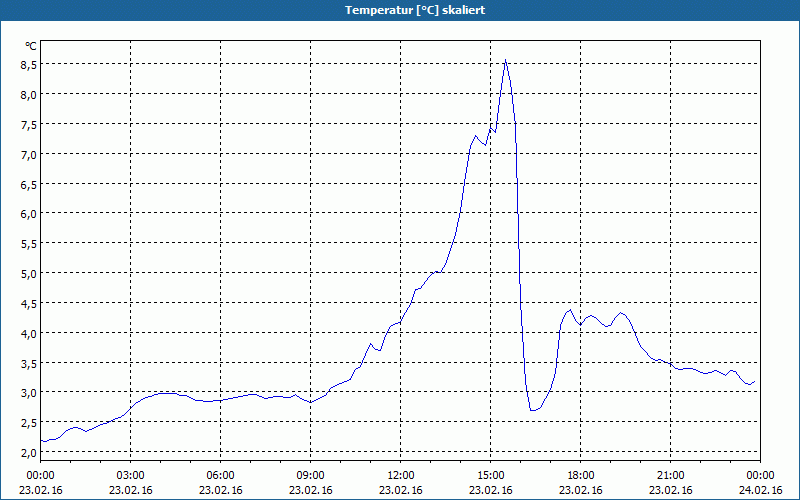Click the 15:00 time label
The height and width of the screenshot is (500, 800).
click(x=491, y=475)
